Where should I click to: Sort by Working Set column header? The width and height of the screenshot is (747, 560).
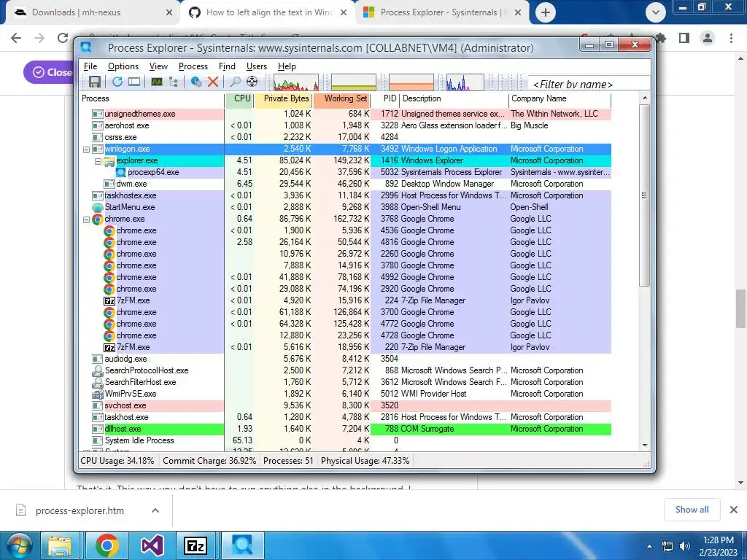341,98
